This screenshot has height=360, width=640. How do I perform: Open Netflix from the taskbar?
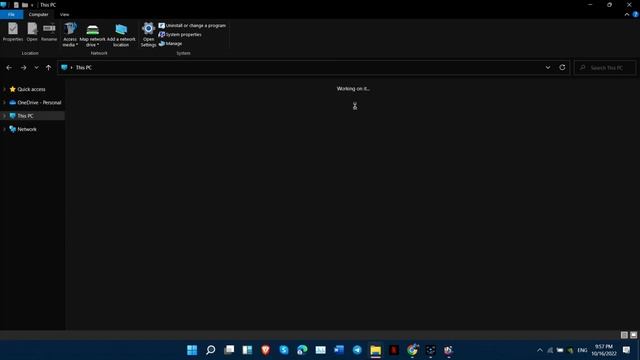[394, 350]
